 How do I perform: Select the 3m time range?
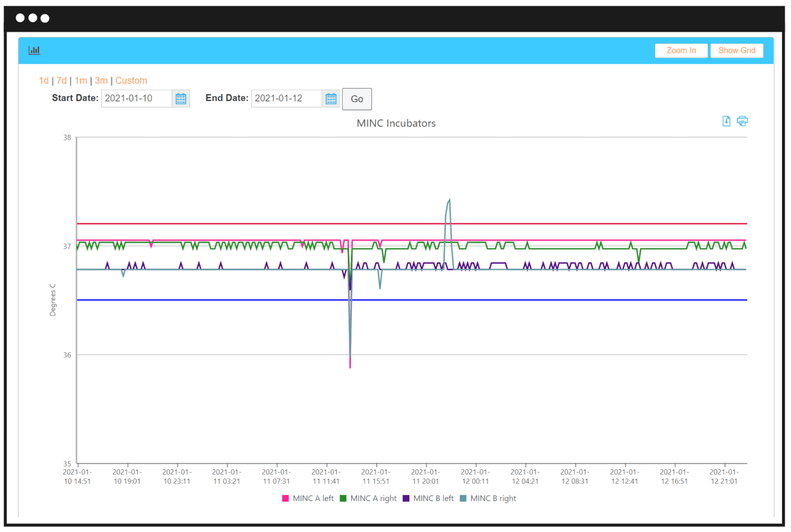101,81
